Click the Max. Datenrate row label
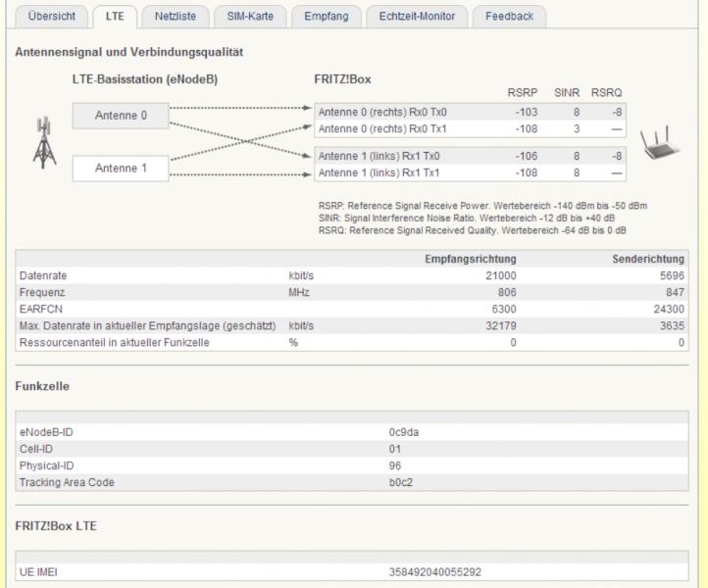The height and width of the screenshot is (588, 708). tap(147, 325)
